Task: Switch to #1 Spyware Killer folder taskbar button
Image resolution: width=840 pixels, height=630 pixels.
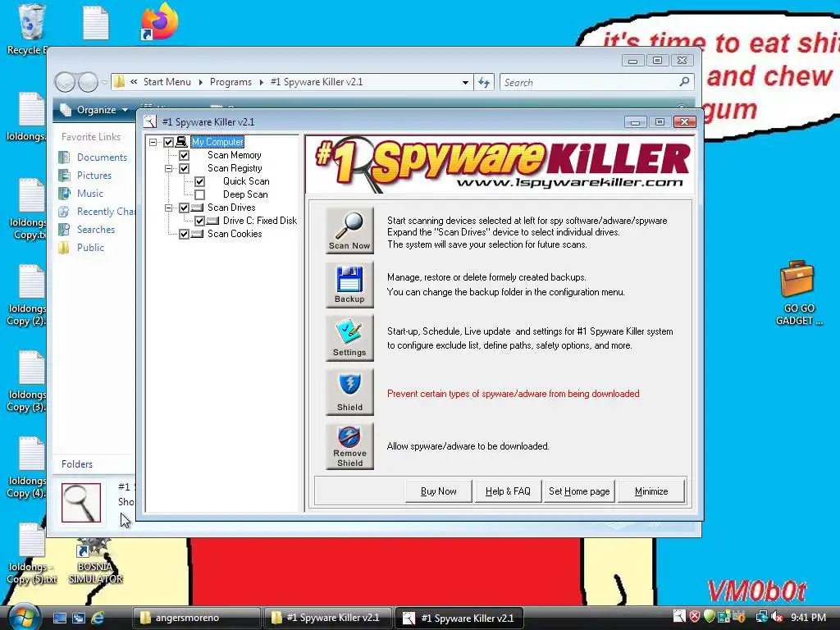Action: [x=327, y=618]
